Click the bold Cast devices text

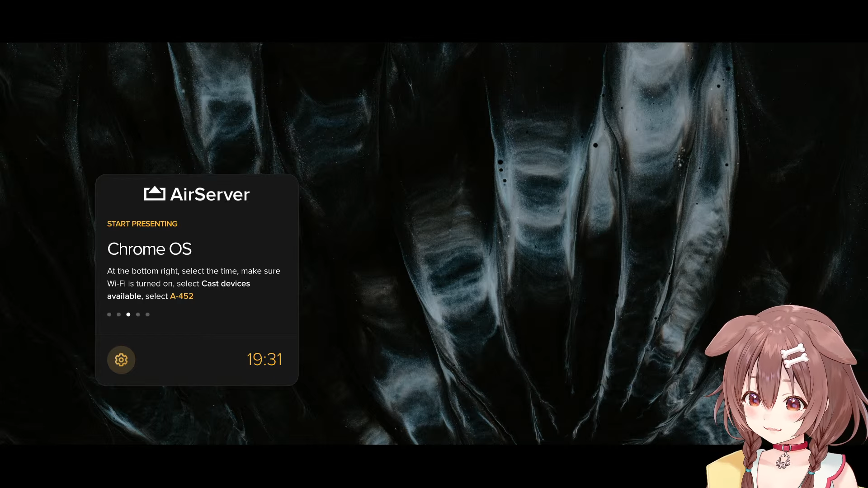coord(225,284)
